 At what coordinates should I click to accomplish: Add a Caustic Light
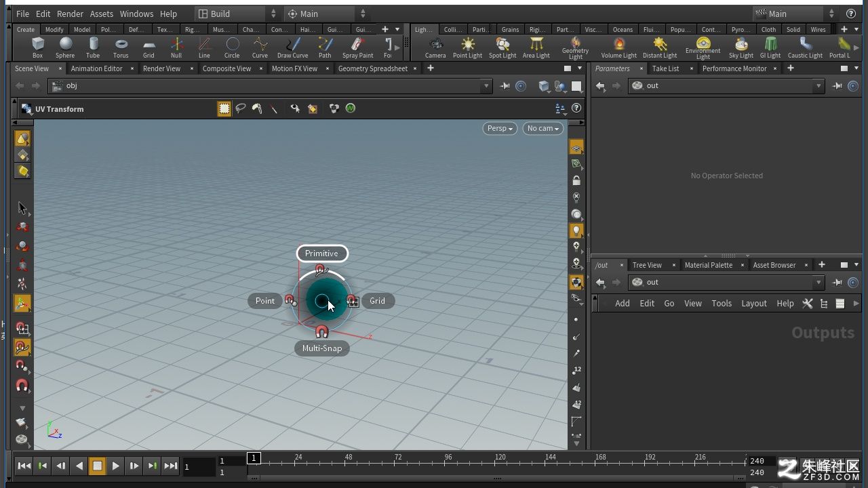pyautogui.click(x=805, y=47)
